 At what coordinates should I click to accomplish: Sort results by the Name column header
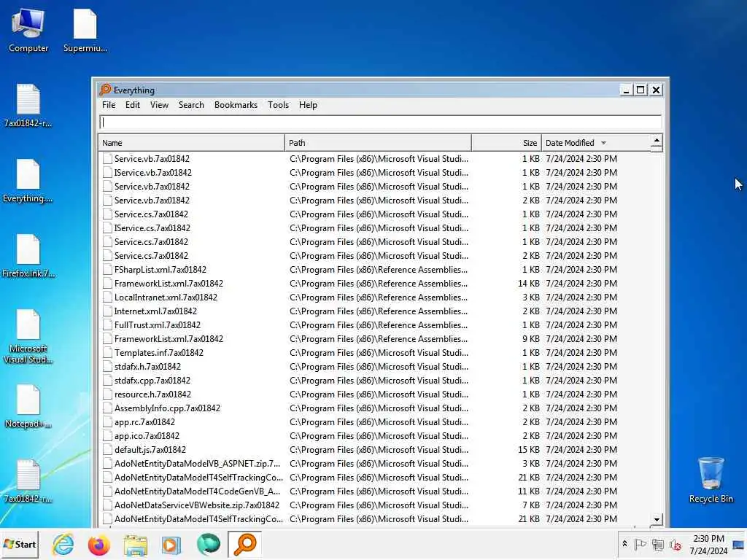tap(192, 143)
